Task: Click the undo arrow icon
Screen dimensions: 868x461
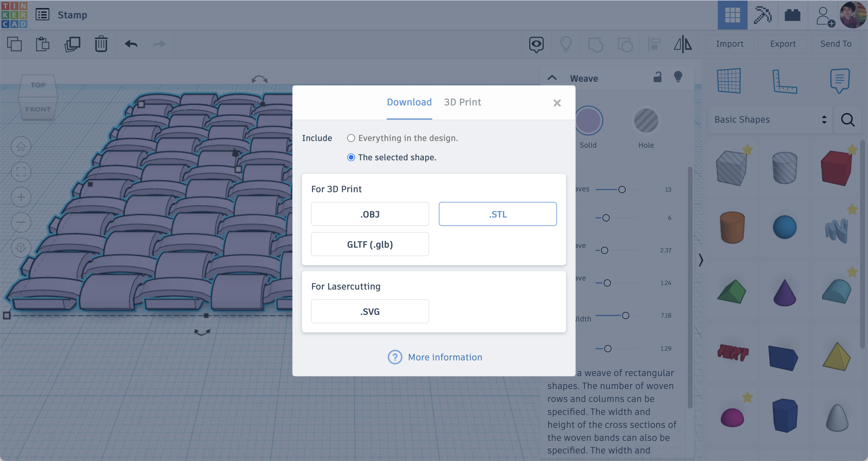Action: coord(131,44)
